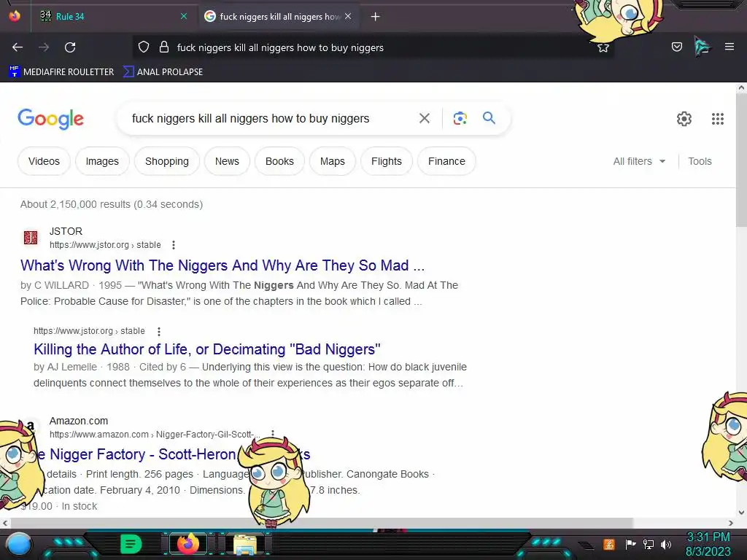This screenshot has width=747, height=560.
Task: Click the horizontal scrollbar left arrow
Action: pyautogui.click(x=5, y=523)
